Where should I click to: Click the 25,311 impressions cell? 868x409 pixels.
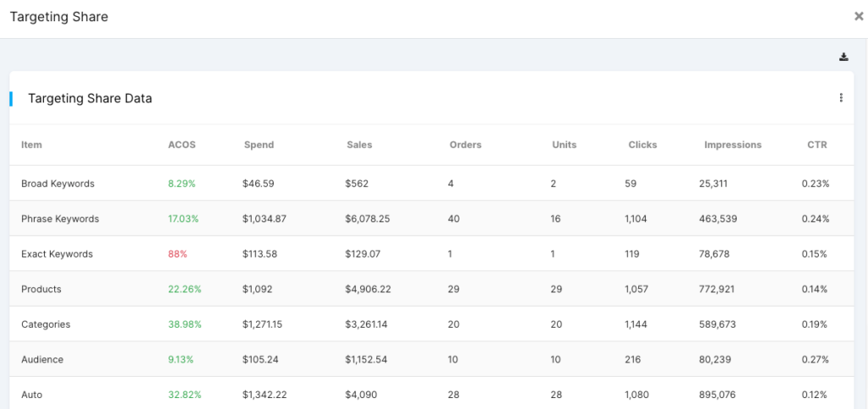pos(713,184)
